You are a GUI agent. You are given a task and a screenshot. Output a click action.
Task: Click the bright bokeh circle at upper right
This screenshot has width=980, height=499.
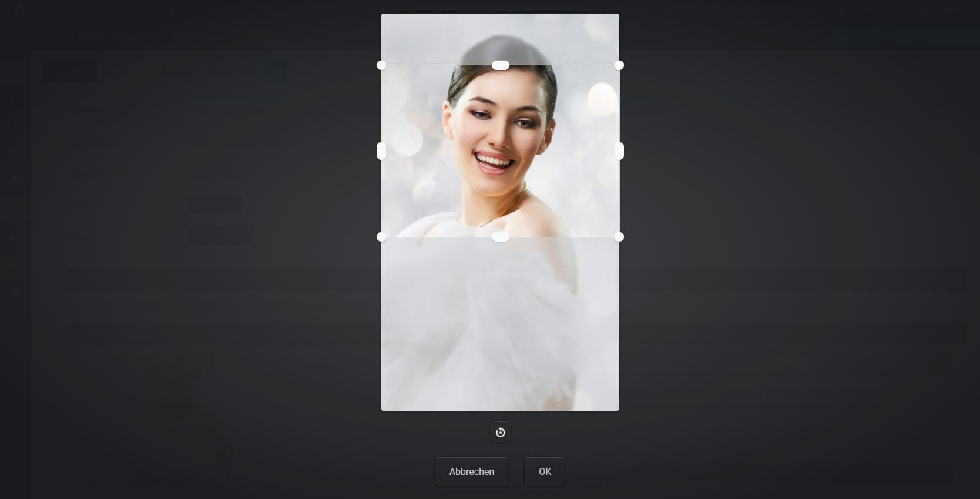click(600, 96)
